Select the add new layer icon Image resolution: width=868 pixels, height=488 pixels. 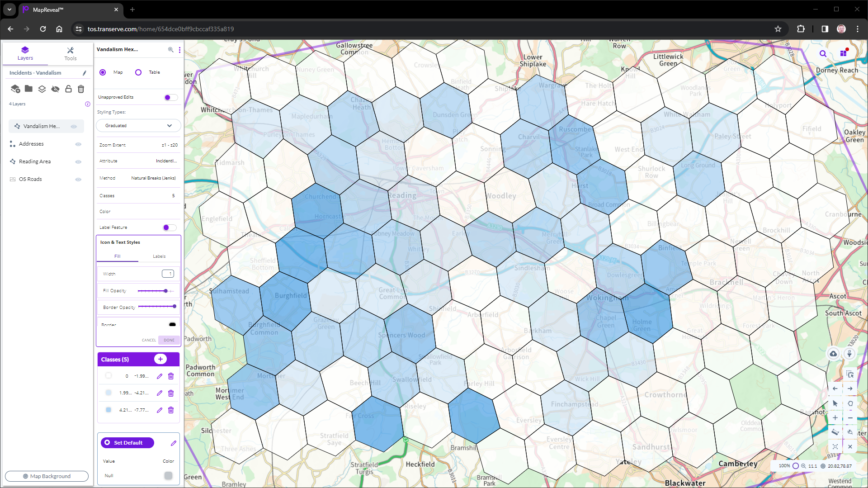15,89
